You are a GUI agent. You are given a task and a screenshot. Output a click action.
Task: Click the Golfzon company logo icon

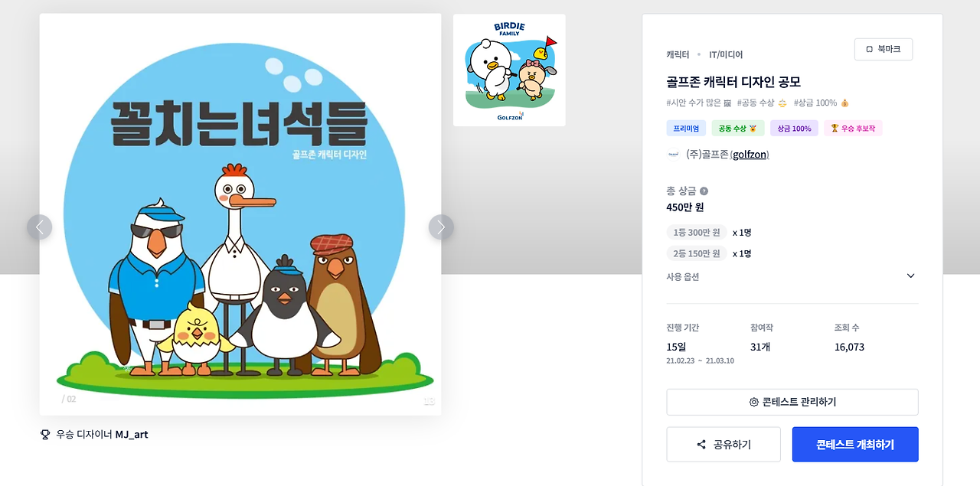(674, 154)
